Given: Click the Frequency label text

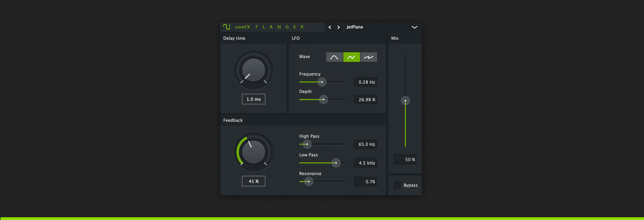Looking at the screenshot, I should [x=310, y=74].
